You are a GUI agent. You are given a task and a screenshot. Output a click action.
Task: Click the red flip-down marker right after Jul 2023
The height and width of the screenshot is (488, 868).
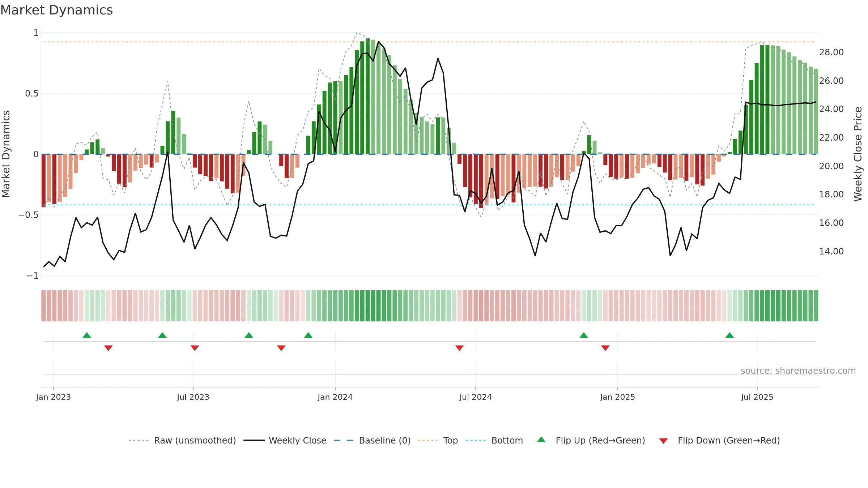coord(195,348)
